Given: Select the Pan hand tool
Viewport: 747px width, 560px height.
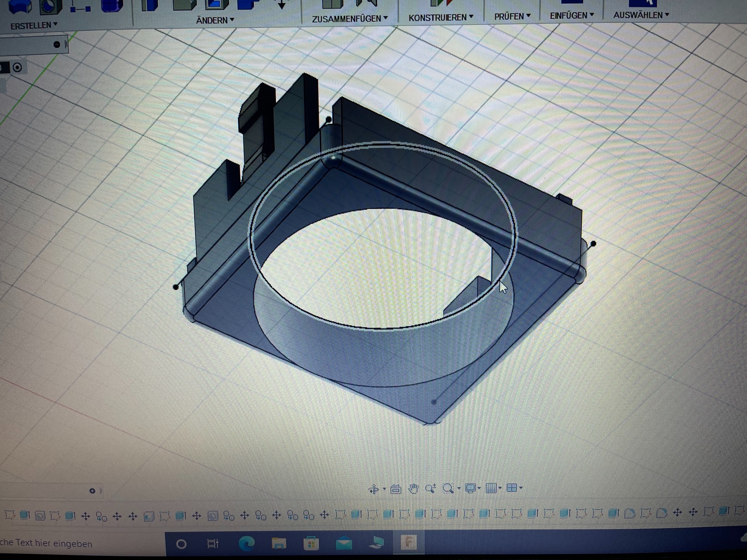Looking at the screenshot, I should (x=413, y=489).
